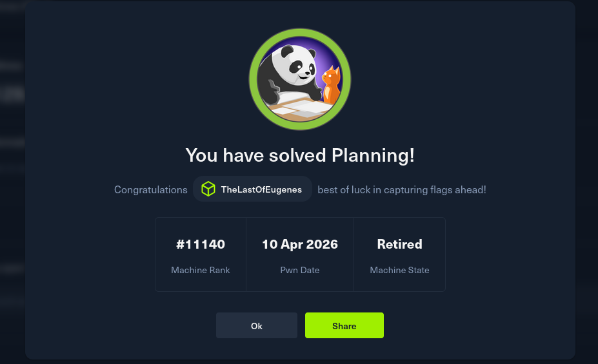Open the TheLastOfEugenes profile name
Image resolution: width=598 pixels, height=364 pixels.
point(261,189)
